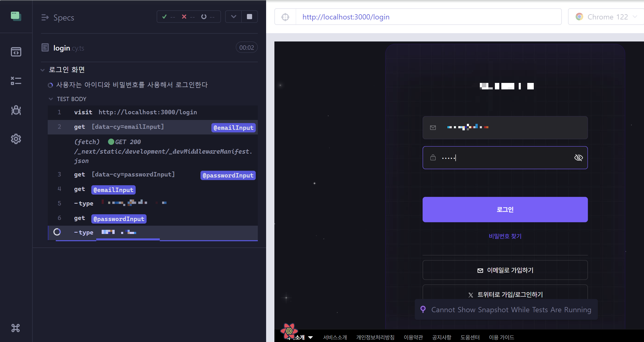Open the Chrome 122 browser dropdown

[606, 17]
